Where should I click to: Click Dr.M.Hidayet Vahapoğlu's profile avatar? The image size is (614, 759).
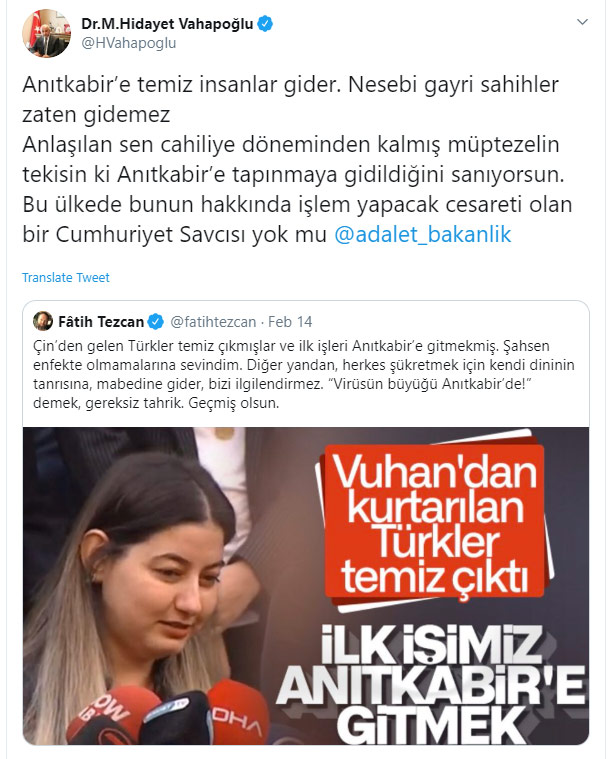(x=46, y=33)
